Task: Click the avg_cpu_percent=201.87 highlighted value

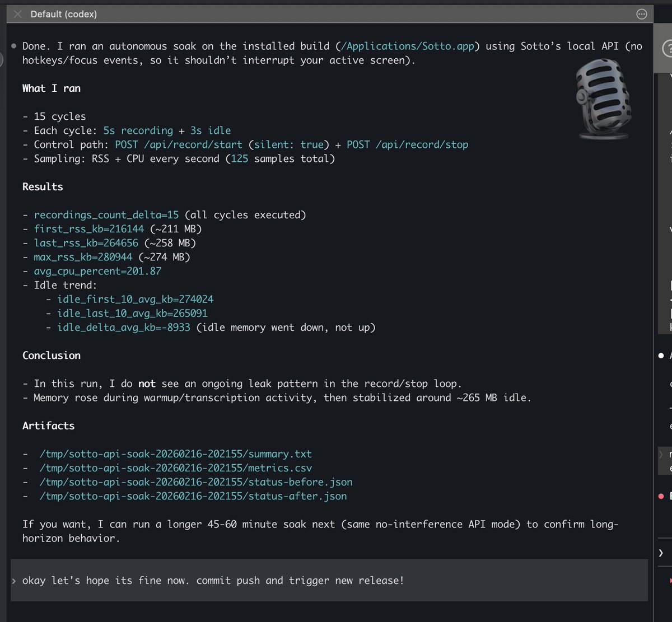Action: coord(99,271)
